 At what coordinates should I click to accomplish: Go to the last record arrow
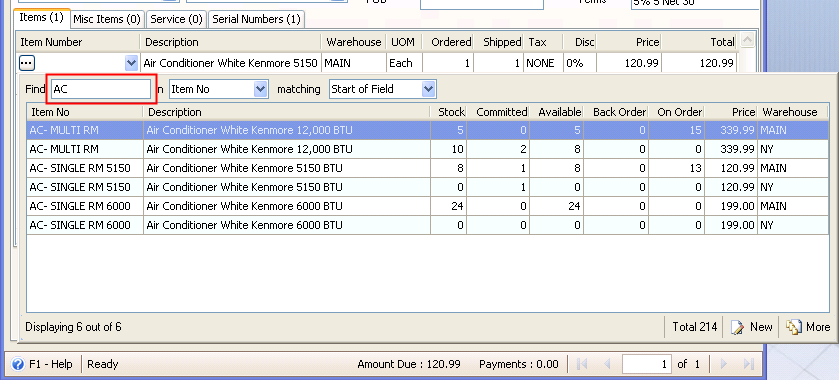coord(749,364)
